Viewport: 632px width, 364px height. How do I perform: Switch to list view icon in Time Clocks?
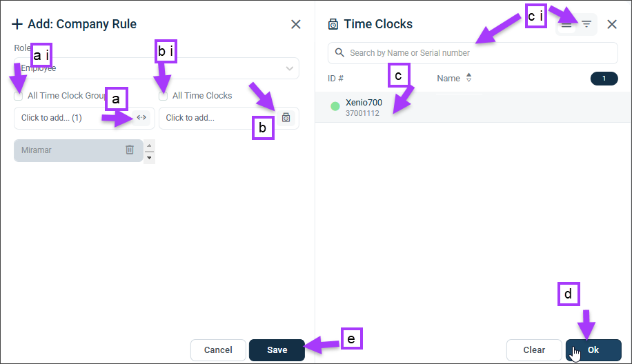click(566, 24)
